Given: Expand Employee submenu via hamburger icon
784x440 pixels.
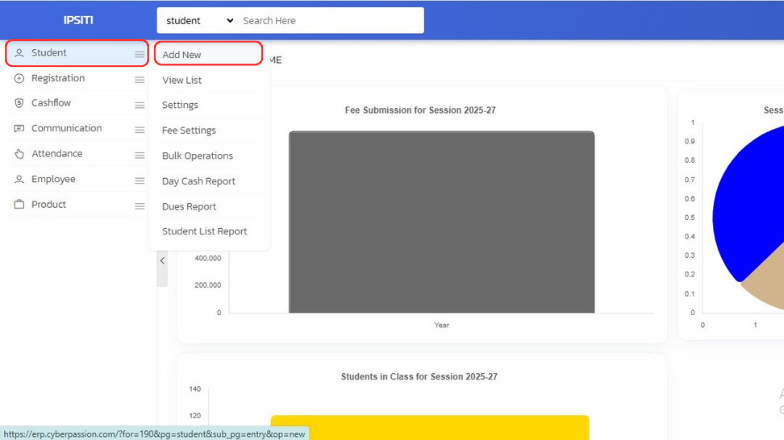Looking at the screenshot, I should (140, 180).
